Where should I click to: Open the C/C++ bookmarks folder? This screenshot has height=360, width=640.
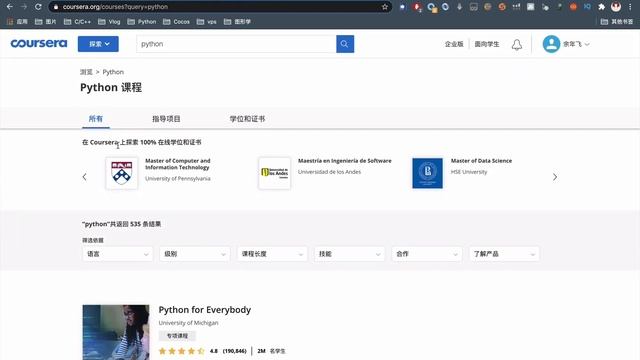coord(77,22)
